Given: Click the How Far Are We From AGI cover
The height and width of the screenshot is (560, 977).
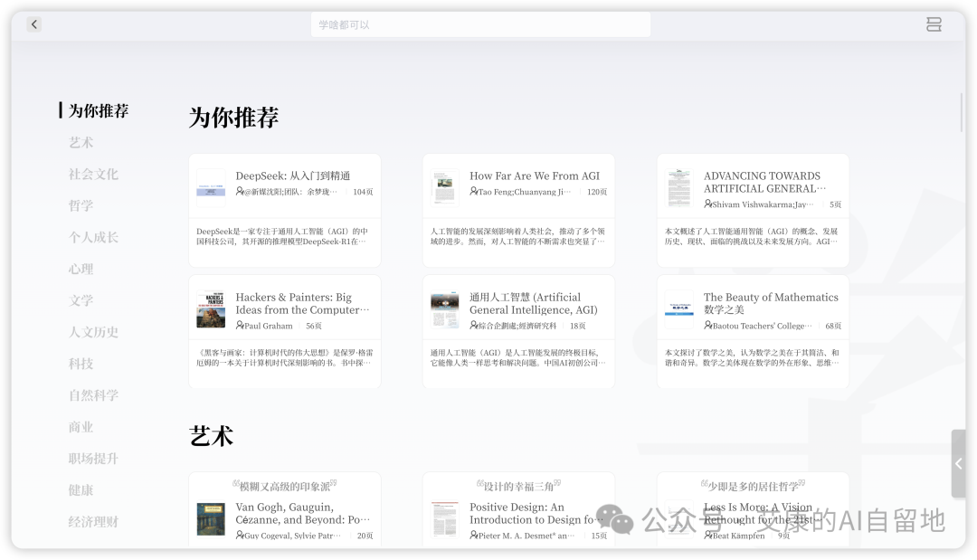Looking at the screenshot, I should tap(445, 186).
